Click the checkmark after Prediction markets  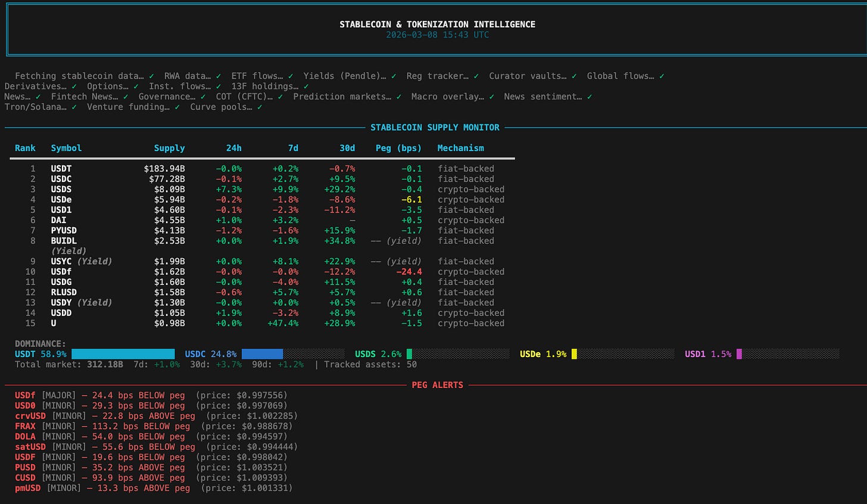pyautogui.click(x=398, y=96)
